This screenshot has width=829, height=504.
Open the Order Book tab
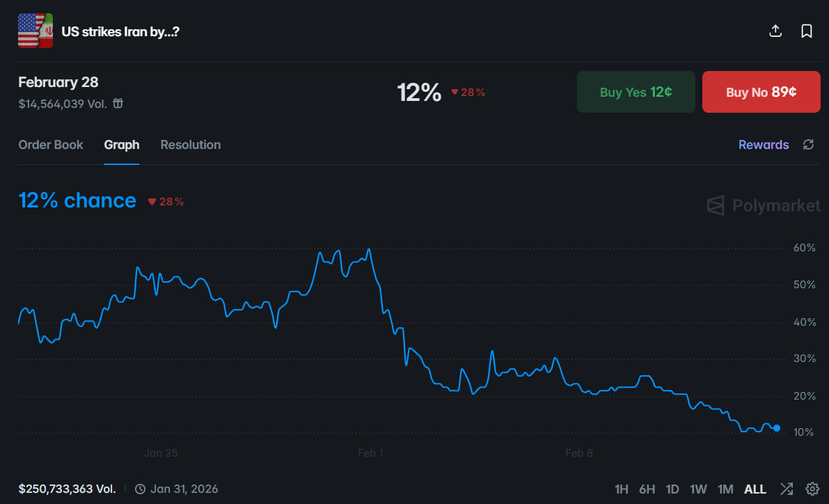51,145
